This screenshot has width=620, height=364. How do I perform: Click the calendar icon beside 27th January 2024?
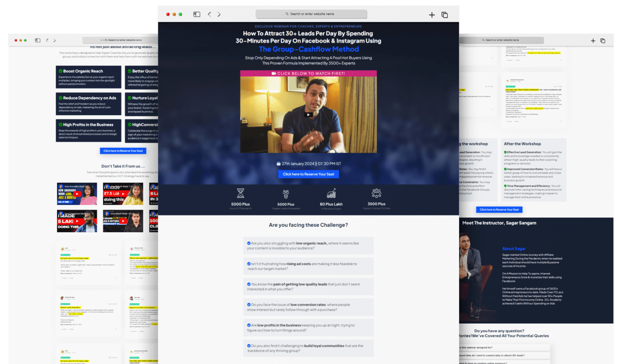279,164
